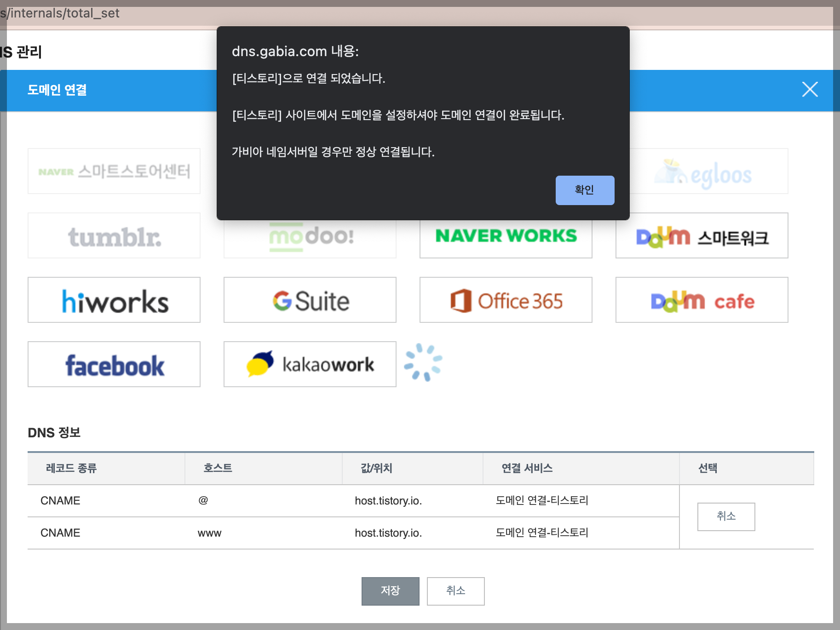Click 도메인 연결-티스토리 in the @ row
840x630 pixels.
(x=542, y=500)
